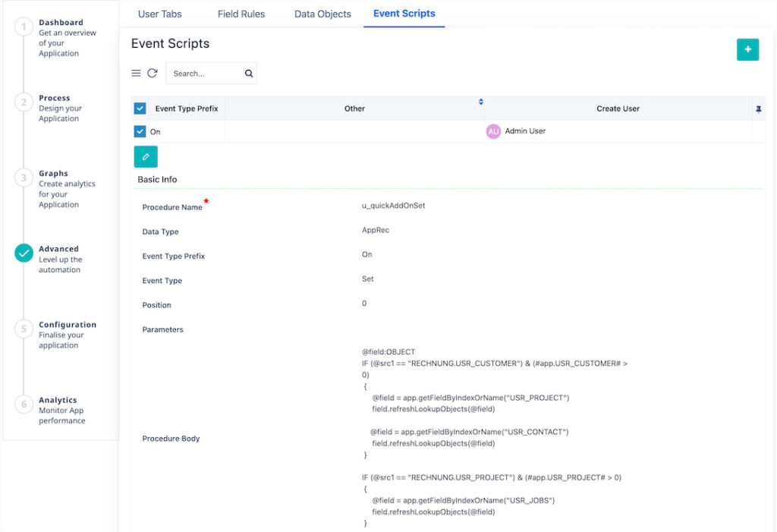Click the u_quickAddOnSet procedure name value

pos(394,205)
